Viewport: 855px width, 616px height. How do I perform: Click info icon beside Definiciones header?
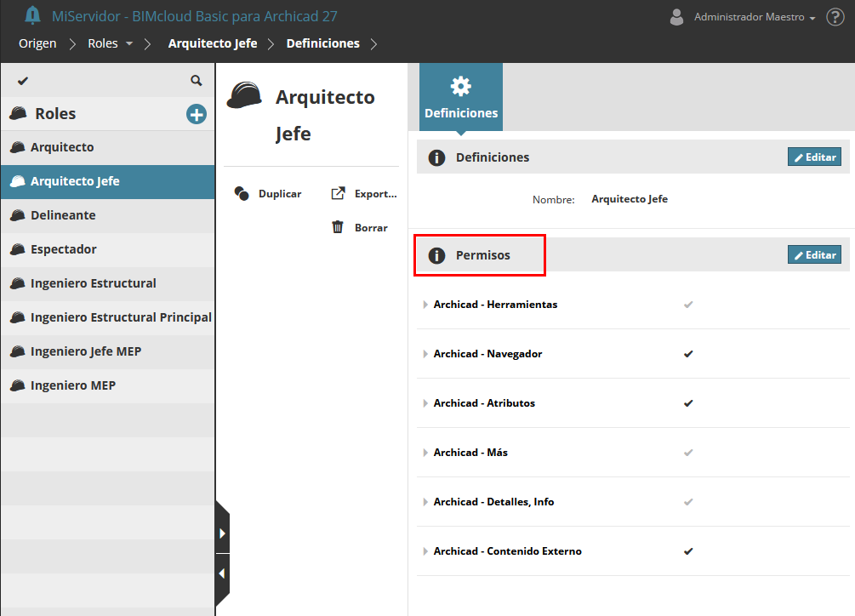pos(436,157)
